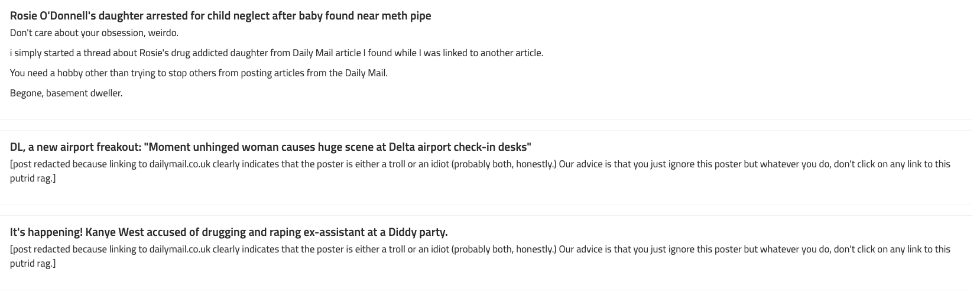Click the "i simply started a thread" sentence
The height and width of the screenshot is (298, 980).
point(277,53)
